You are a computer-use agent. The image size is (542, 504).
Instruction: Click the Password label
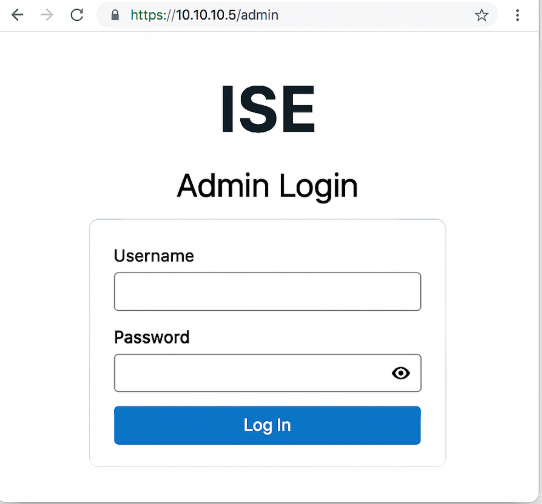(x=152, y=337)
